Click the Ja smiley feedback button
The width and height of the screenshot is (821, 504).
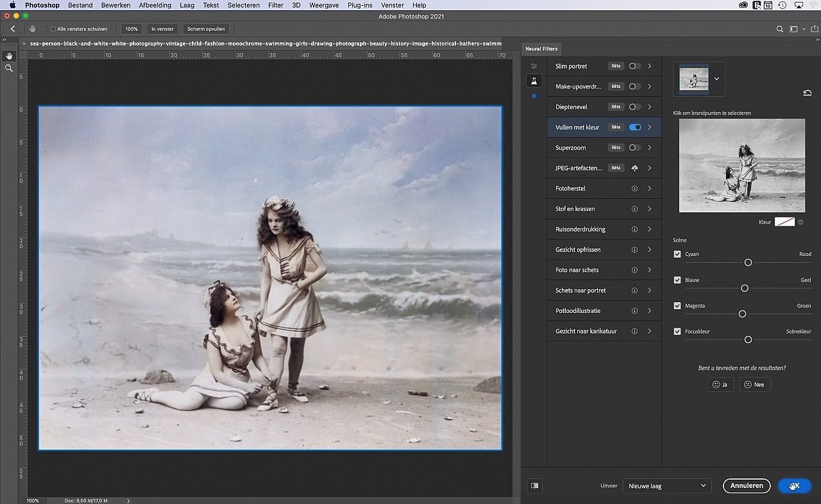click(x=720, y=384)
